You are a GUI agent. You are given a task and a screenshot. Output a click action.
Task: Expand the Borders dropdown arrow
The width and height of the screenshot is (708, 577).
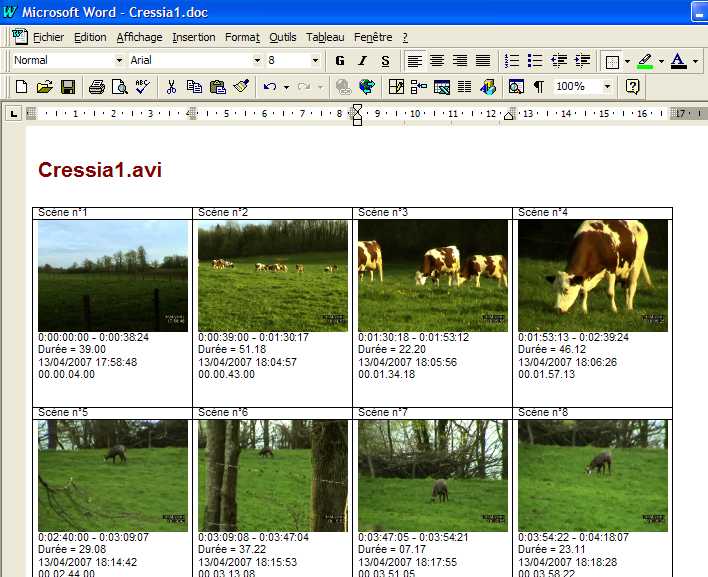tap(627, 61)
